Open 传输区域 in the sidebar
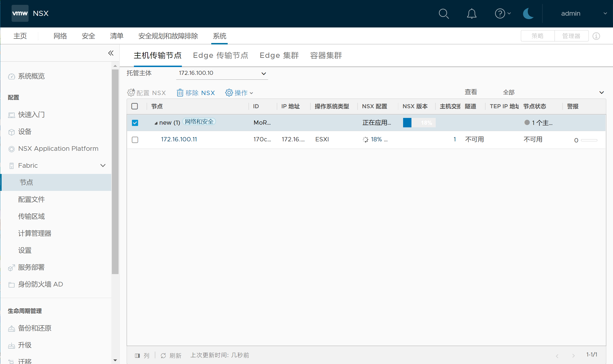613x364 pixels. (x=32, y=216)
